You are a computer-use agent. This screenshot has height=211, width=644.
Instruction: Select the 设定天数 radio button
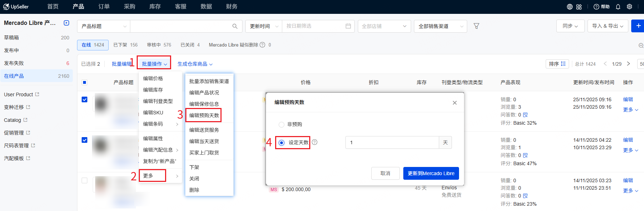pos(282,142)
